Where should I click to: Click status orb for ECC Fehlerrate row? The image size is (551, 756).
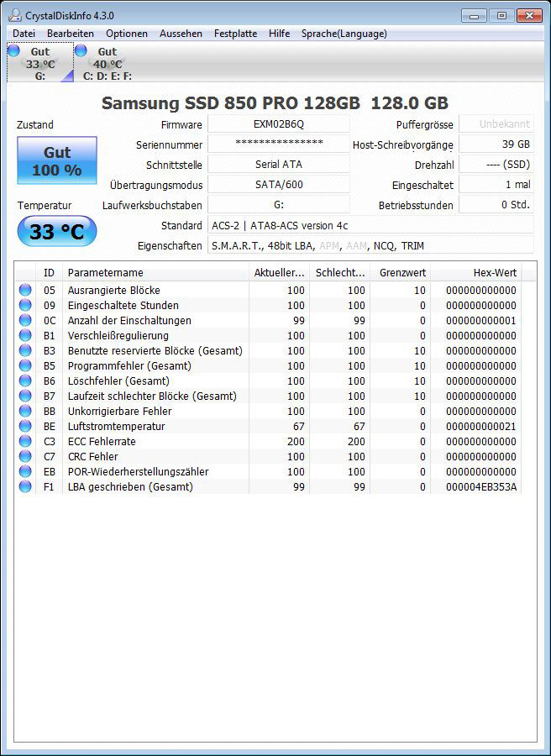click(x=25, y=441)
